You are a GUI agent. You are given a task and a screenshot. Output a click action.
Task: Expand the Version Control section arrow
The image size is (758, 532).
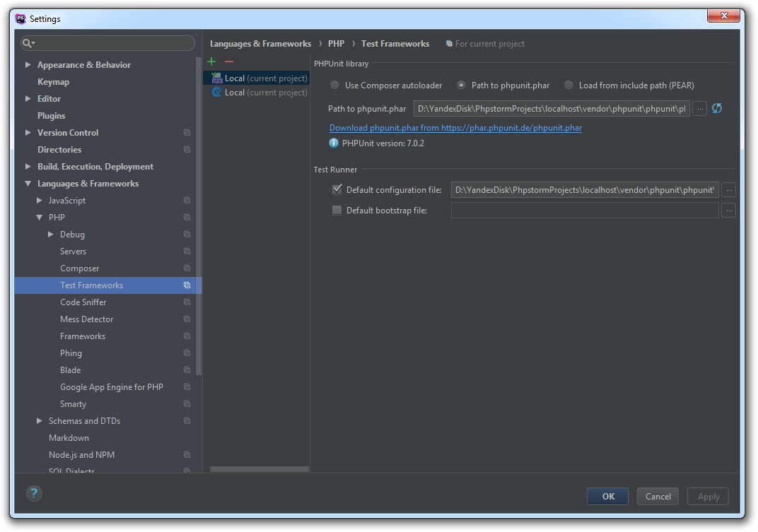(28, 132)
